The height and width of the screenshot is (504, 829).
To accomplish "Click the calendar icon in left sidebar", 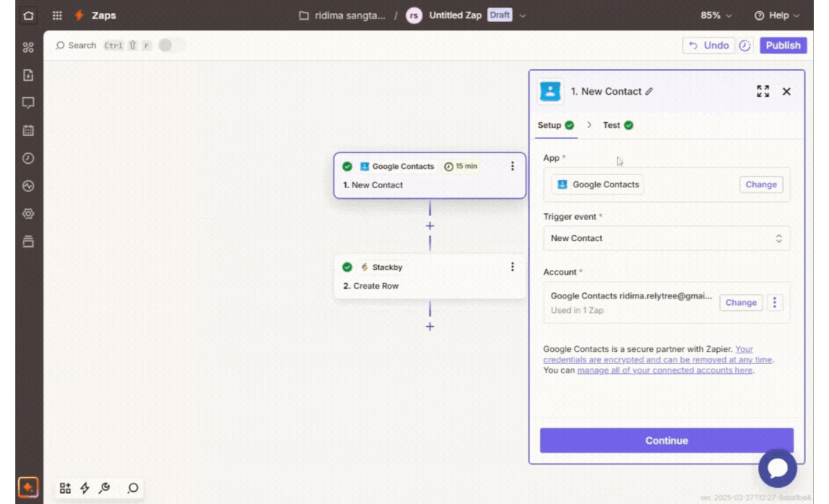I will click(28, 131).
